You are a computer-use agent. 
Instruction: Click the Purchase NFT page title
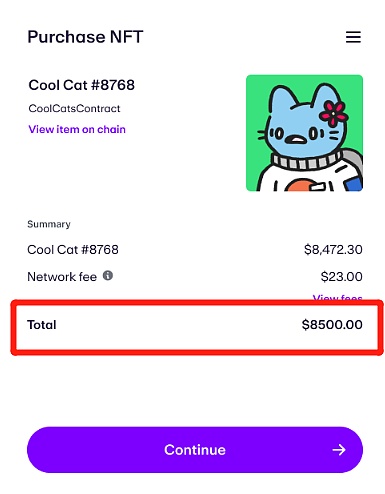point(85,37)
